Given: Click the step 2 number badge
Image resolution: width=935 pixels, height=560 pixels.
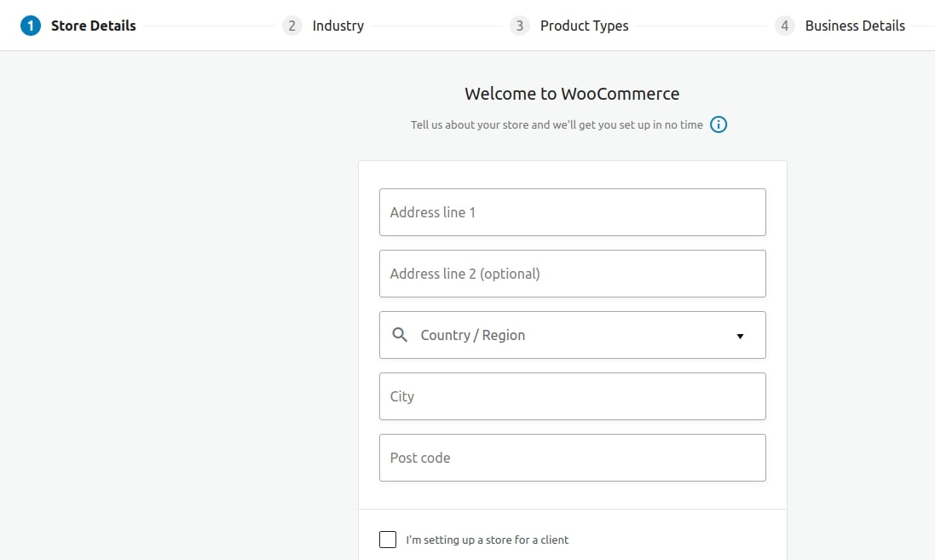Looking at the screenshot, I should pyautogui.click(x=291, y=26).
